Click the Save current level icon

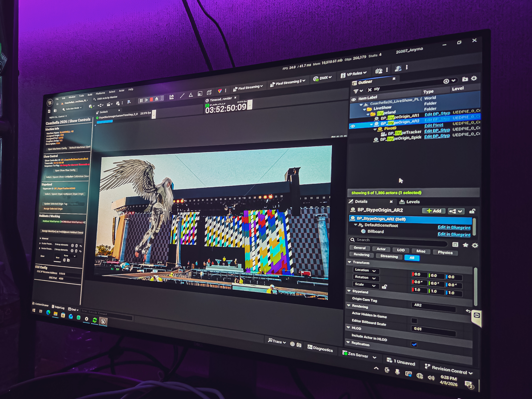pos(49,111)
